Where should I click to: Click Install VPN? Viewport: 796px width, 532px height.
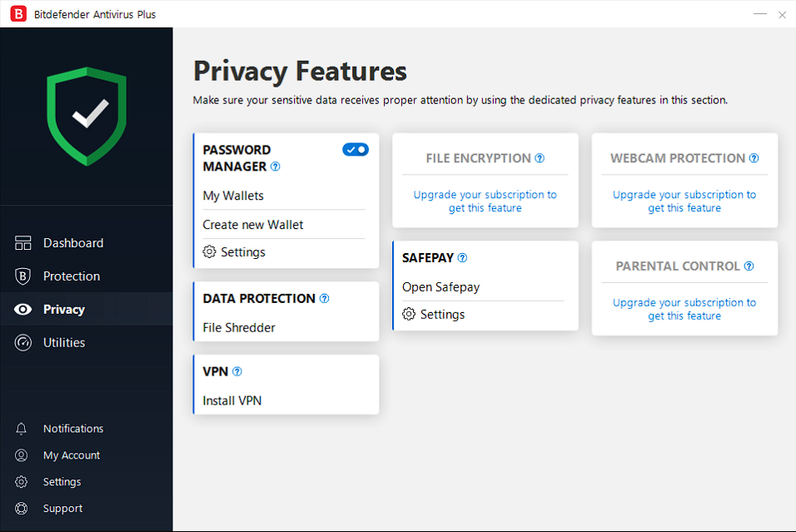click(232, 400)
